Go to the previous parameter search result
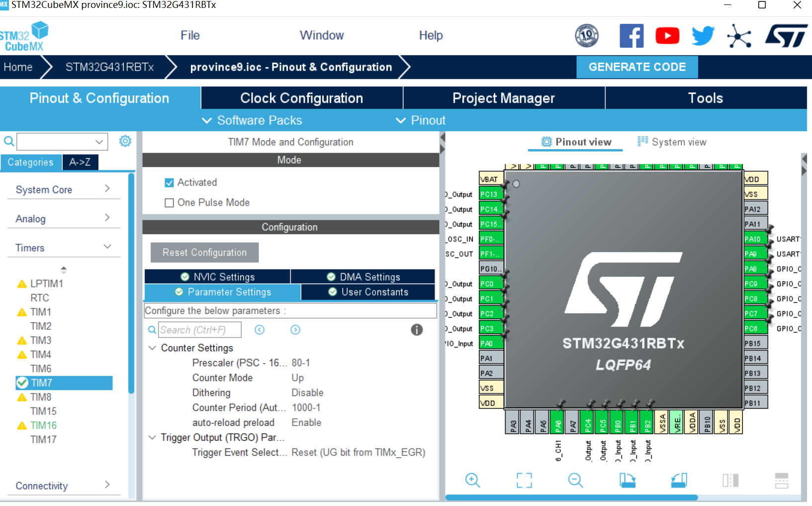Viewport: 812px width, 506px height. [260, 330]
